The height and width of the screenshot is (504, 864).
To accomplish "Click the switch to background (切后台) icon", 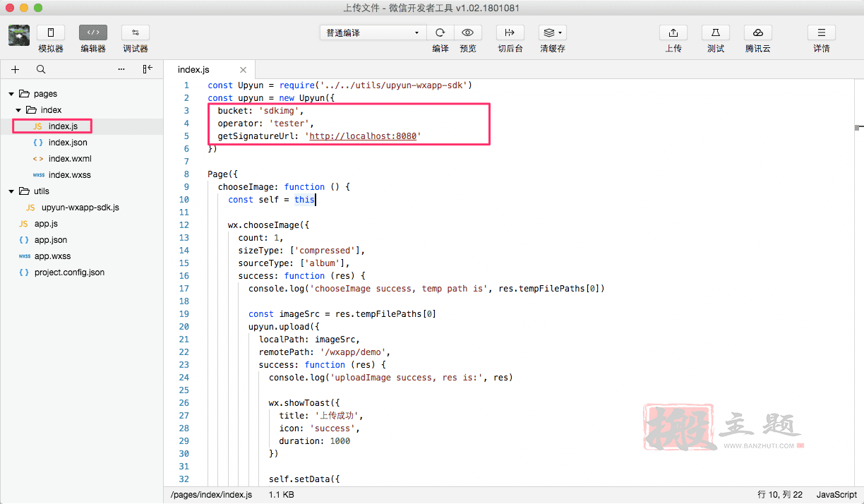I will click(x=510, y=32).
